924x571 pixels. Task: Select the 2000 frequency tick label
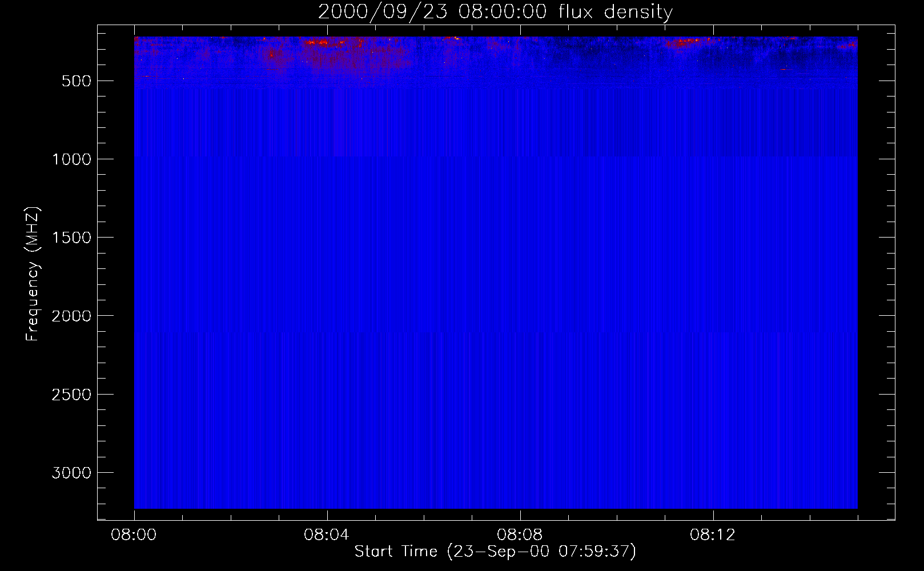point(71,316)
